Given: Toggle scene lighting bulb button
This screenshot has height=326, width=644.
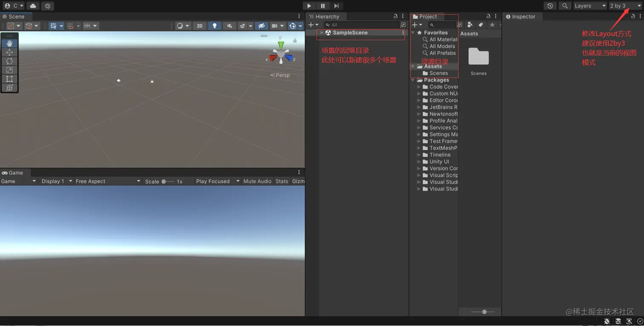Looking at the screenshot, I should click(214, 26).
